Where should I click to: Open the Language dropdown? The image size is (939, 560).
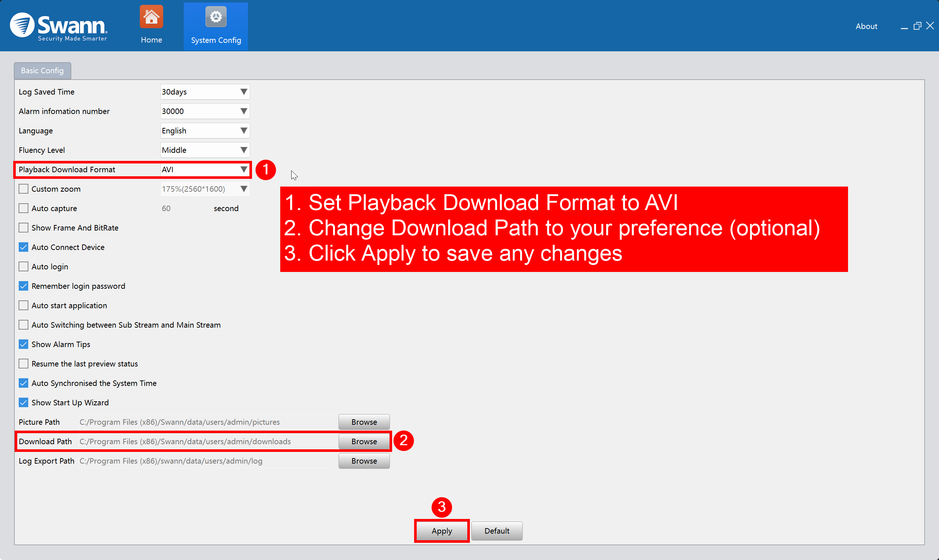[x=205, y=130]
